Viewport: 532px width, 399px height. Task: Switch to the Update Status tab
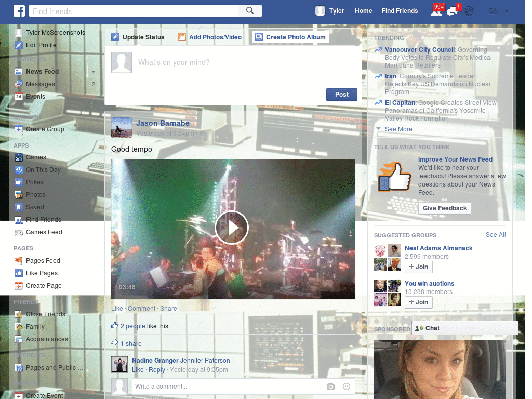[138, 37]
